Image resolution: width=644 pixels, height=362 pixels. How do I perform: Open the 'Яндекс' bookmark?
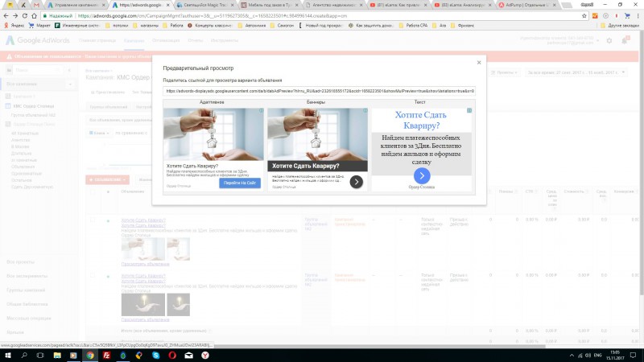[x=14, y=26]
